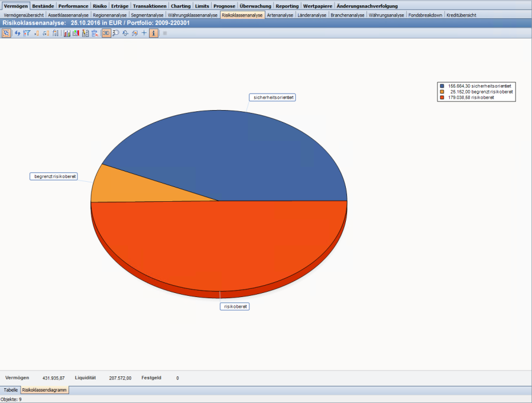Click the rotate chart icon
532x403 pixels.
[125, 33]
